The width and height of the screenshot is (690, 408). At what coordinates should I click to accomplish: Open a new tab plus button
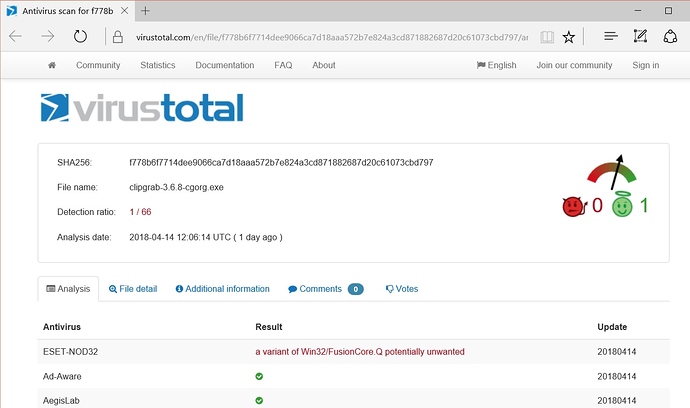[x=145, y=11]
